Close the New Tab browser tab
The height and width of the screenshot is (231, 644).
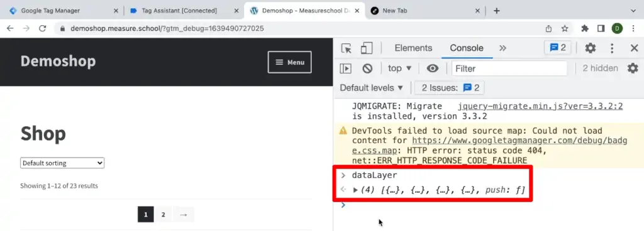(477, 11)
